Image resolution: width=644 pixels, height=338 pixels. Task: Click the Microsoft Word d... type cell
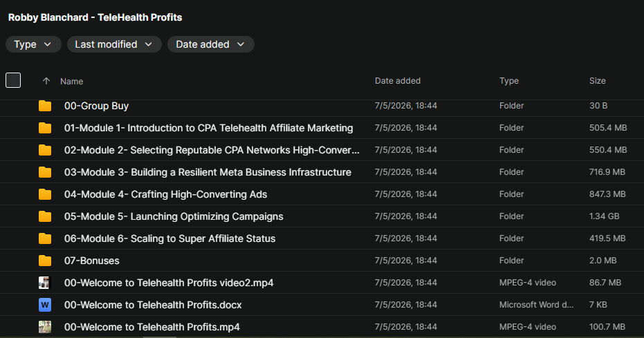click(536, 306)
